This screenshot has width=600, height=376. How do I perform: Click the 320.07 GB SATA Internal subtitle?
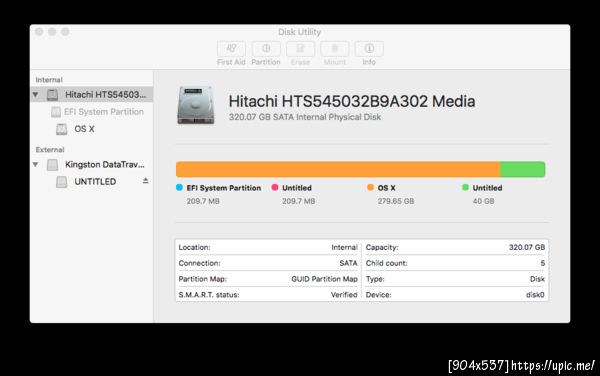305,117
